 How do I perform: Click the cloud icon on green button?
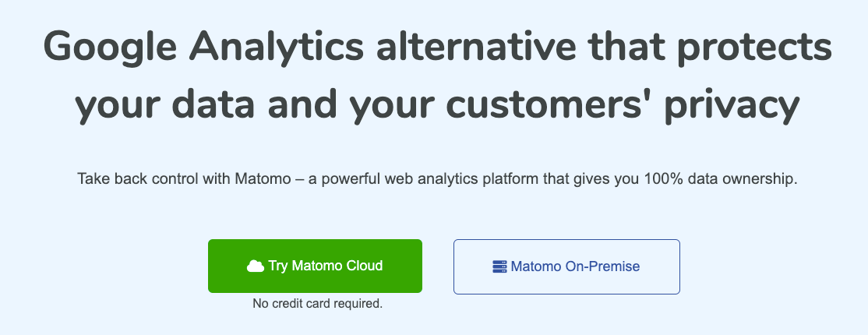point(256,266)
